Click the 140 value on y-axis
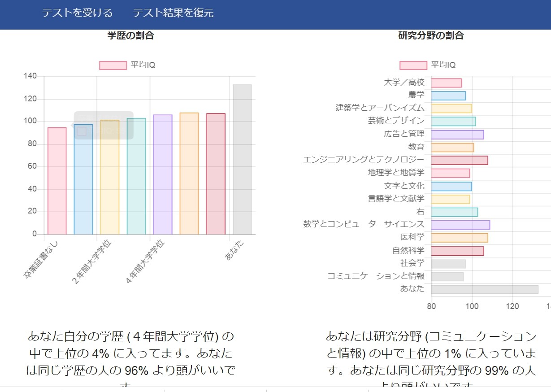The width and height of the screenshot is (551, 392). click(30, 76)
